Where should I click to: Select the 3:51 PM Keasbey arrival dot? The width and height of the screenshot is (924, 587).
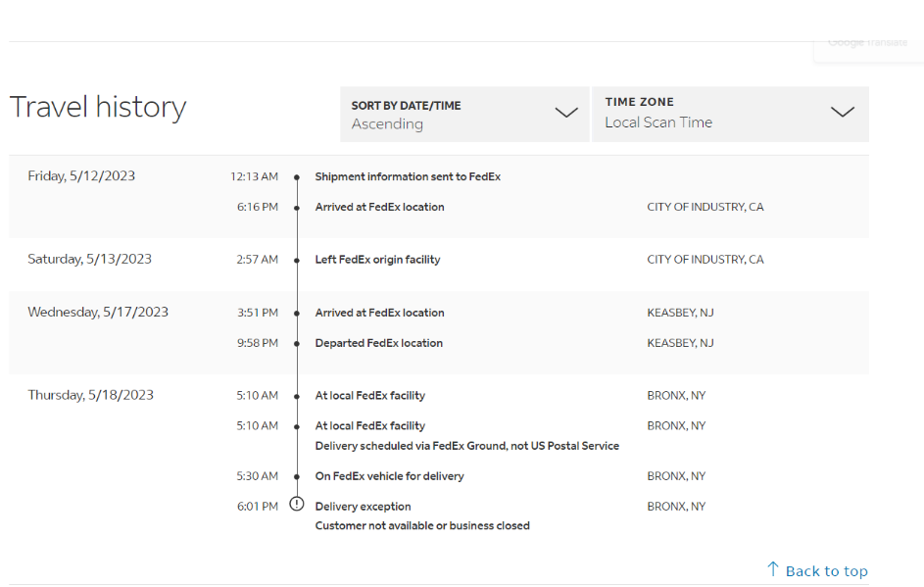point(297,314)
